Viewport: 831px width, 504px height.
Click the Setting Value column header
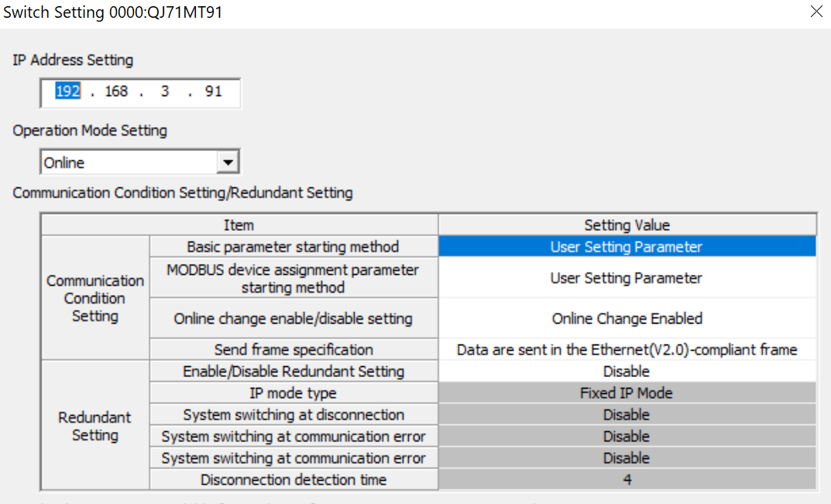coord(627,225)
